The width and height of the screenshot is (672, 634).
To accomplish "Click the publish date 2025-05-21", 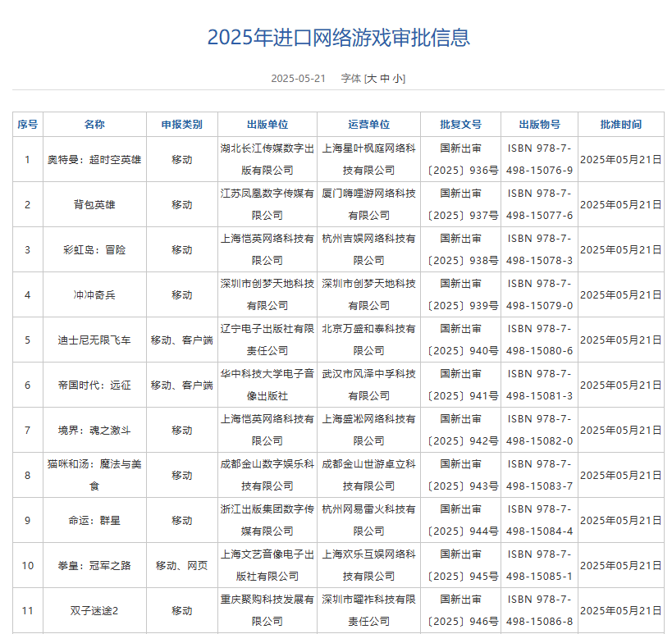I will [299, 79].
